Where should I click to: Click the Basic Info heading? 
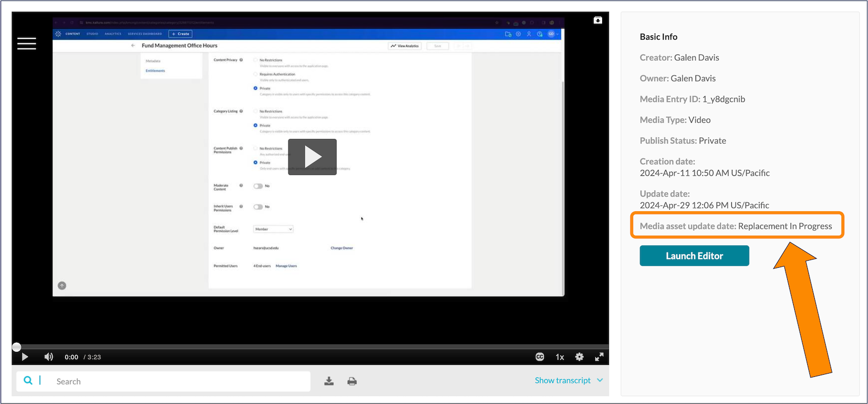pyautogui.click(x=659, y=37)
